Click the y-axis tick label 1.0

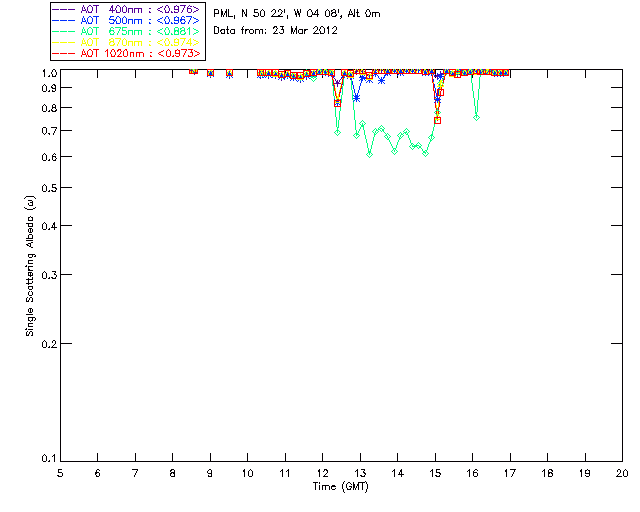tap(49, 73)
